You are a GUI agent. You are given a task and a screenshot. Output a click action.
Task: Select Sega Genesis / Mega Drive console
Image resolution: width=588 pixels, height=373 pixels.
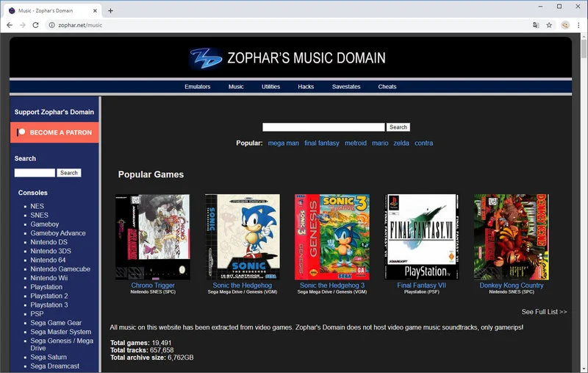62,344
